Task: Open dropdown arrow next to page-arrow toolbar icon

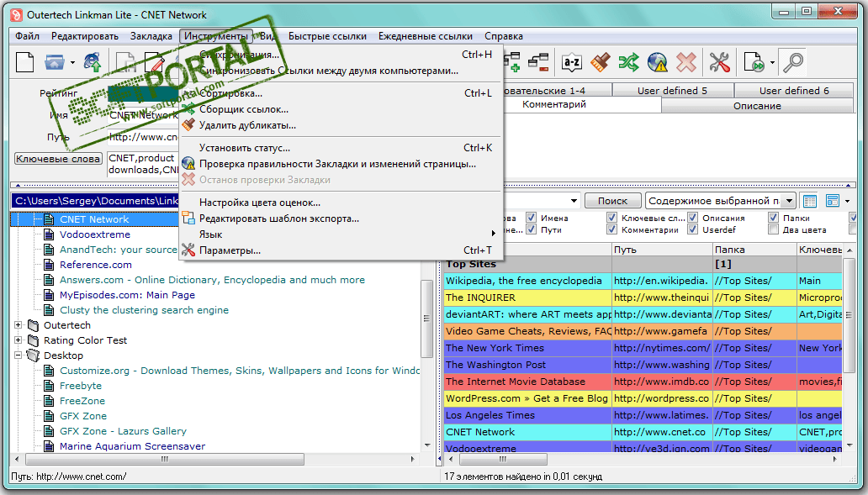Action: 772,62
